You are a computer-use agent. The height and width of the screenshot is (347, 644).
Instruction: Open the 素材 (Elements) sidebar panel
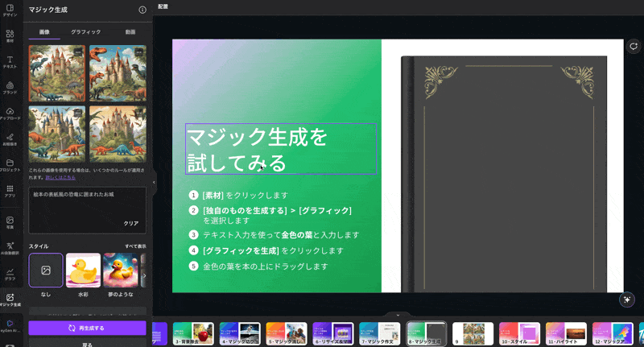10,35
